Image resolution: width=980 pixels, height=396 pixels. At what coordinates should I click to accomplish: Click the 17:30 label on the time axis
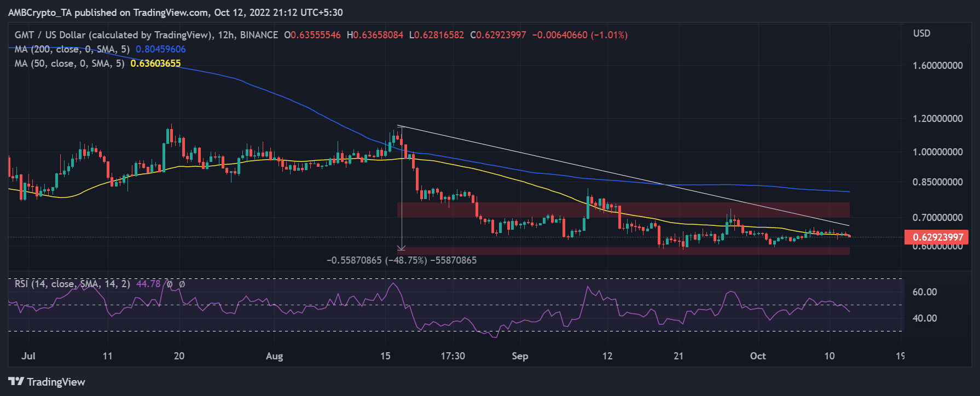tap(453, 356)
